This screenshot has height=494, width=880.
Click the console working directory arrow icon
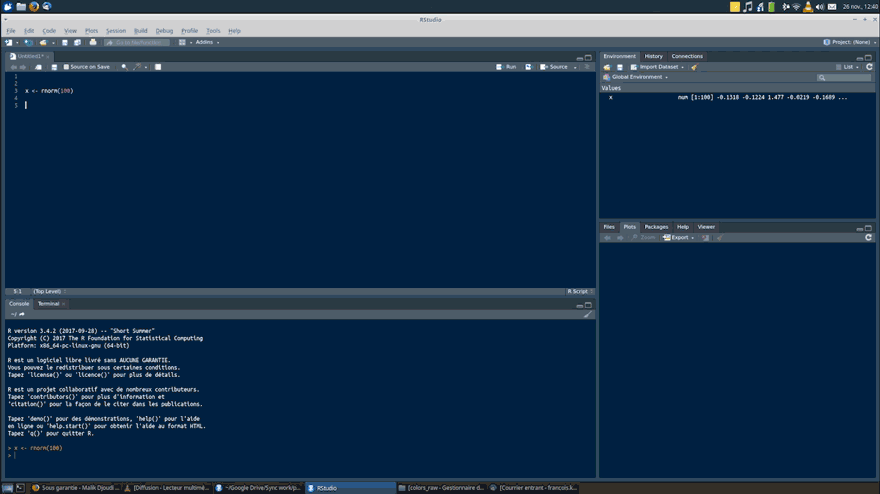[x=22, y=314]
